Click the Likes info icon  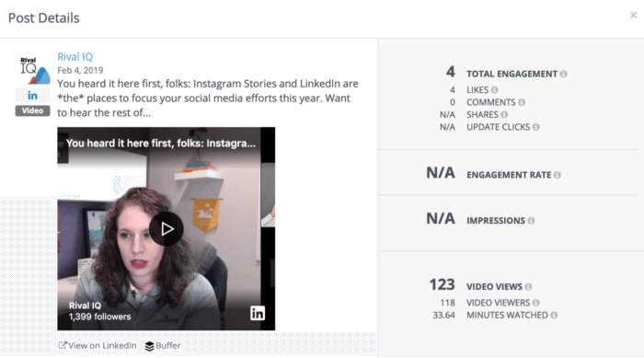495,90
